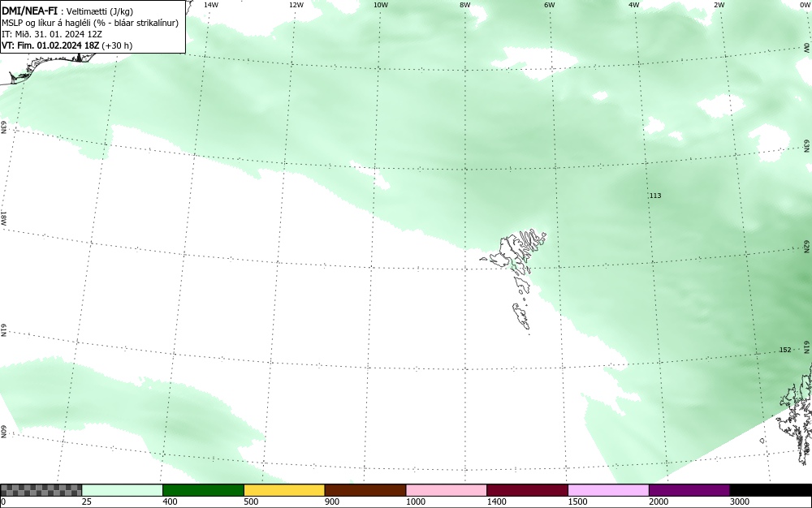Click the 4W longitude label
Image resolution: width=812 pixels, height=508 pixels.
coord(634,5)
